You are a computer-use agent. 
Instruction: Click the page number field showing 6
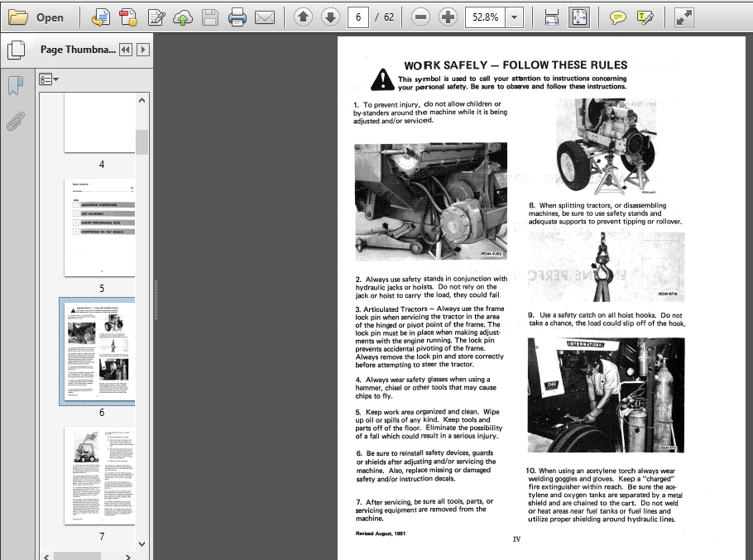click(x=357, y=17)
